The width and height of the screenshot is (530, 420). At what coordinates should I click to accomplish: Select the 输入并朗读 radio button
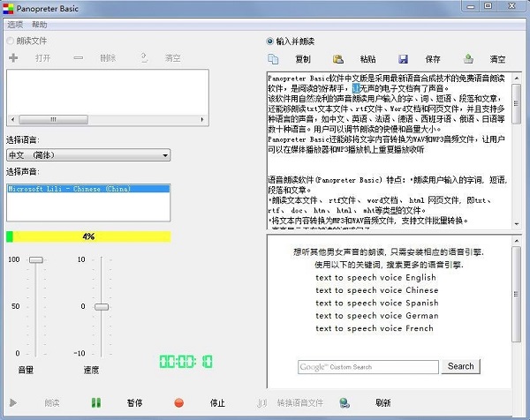click(x=269, y=41)
